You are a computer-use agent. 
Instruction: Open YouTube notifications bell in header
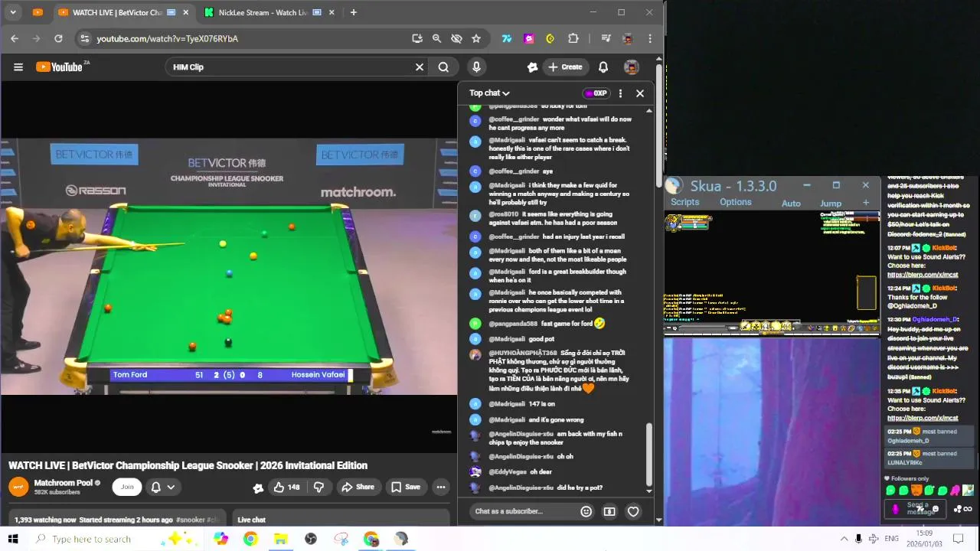pos(603,67)
